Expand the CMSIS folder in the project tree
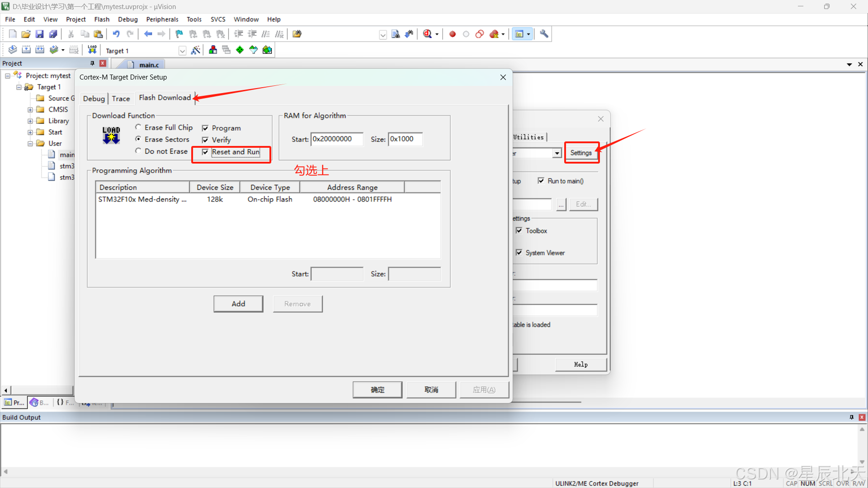 30,110
